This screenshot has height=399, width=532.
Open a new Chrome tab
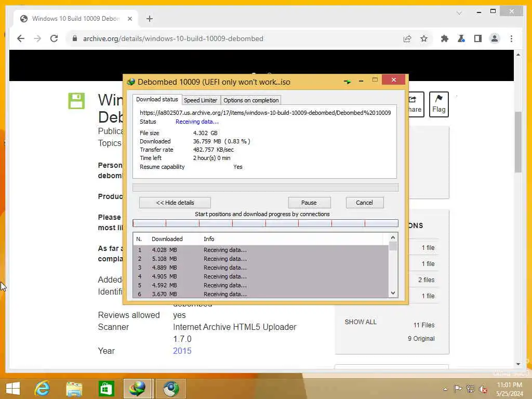coord(150,19)
